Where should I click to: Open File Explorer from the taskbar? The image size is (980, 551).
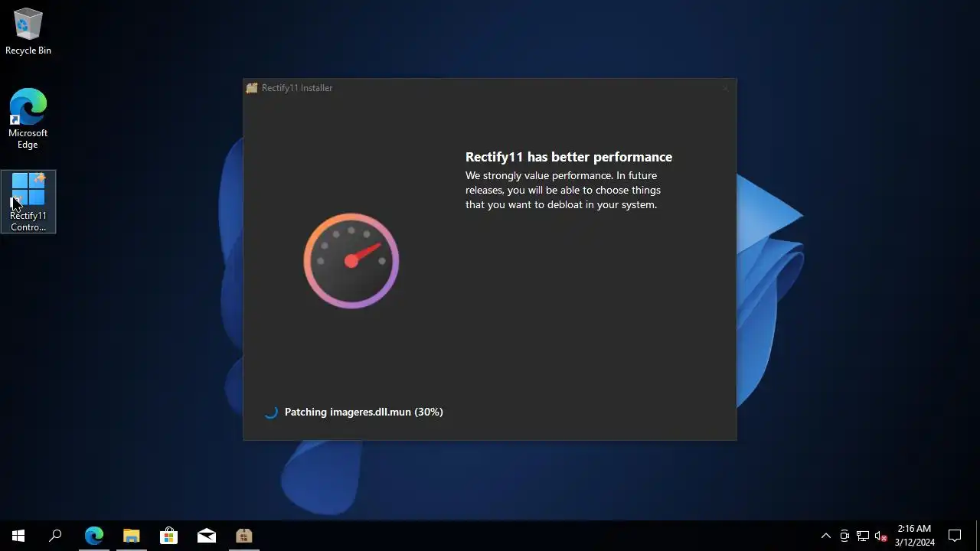click(x=131, y=536)
